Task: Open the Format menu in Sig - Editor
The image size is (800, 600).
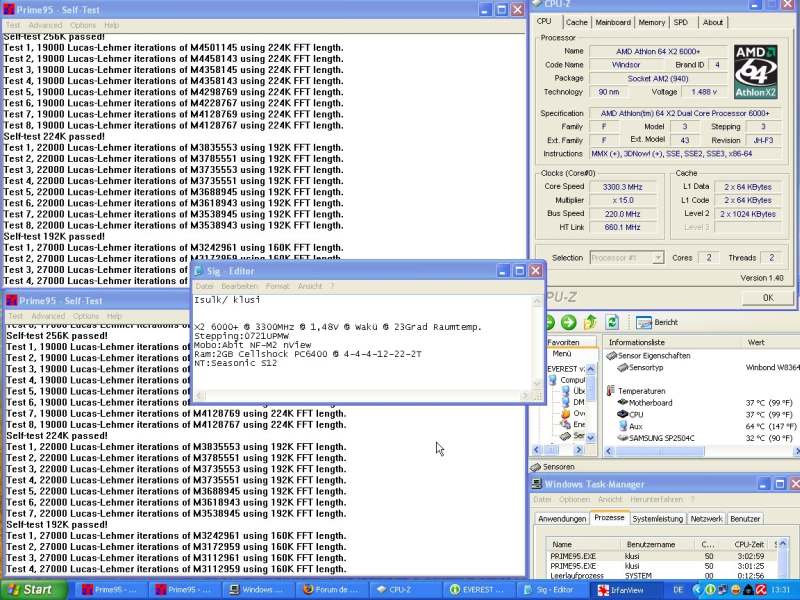Action: 278,286
